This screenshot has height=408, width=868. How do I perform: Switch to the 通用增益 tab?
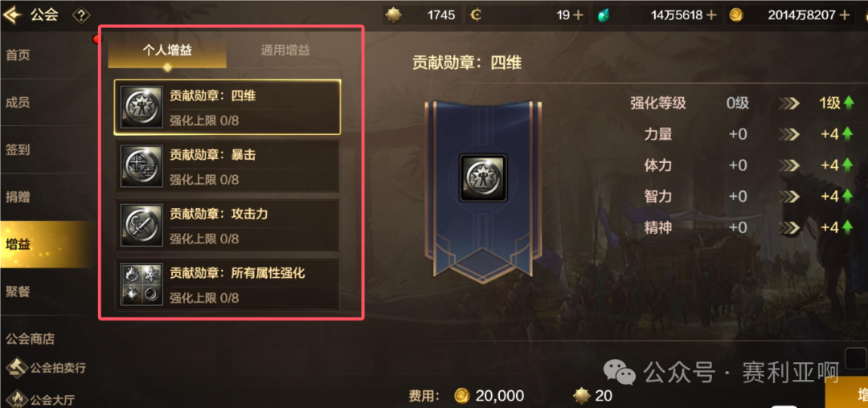click(x=285, y=51)
